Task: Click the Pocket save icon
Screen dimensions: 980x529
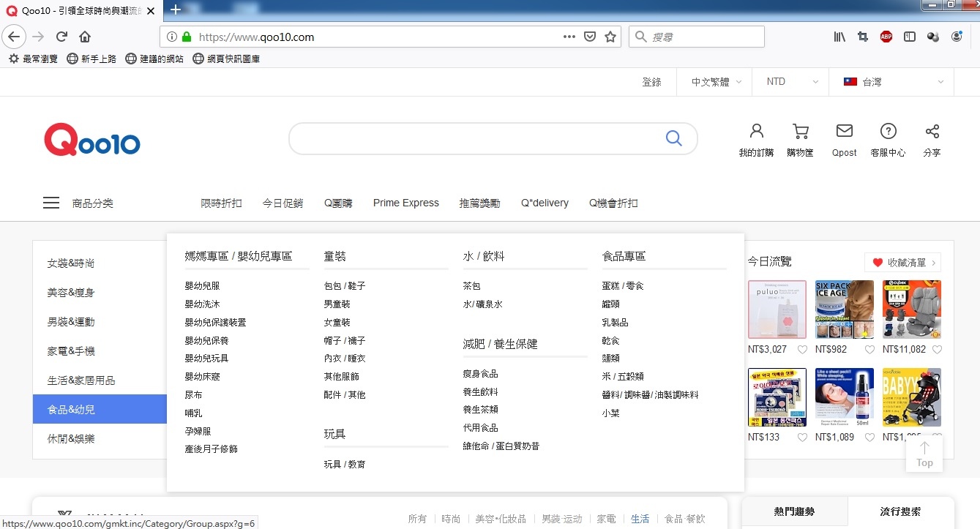Action: tap(590, 37)
